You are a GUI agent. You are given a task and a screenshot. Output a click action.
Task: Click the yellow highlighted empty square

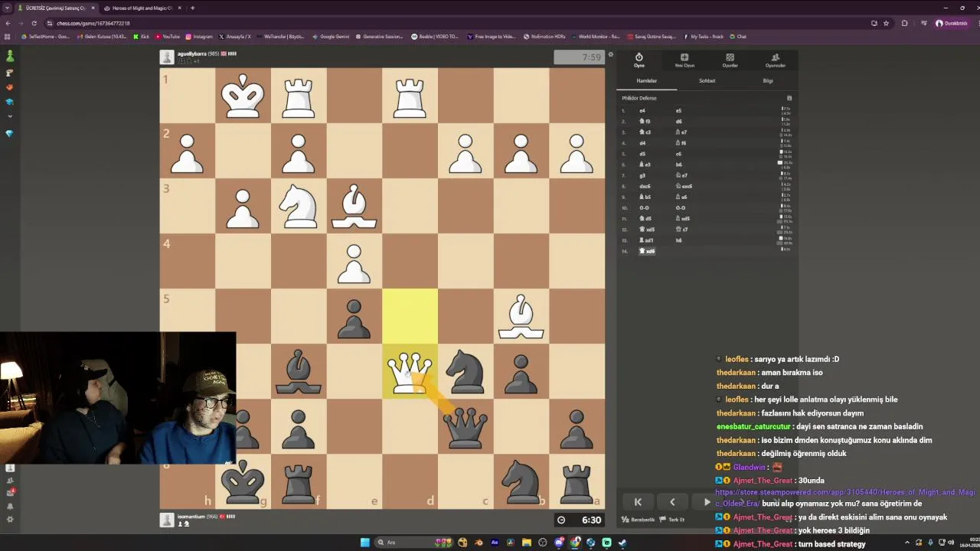click(x=410, y=316)
